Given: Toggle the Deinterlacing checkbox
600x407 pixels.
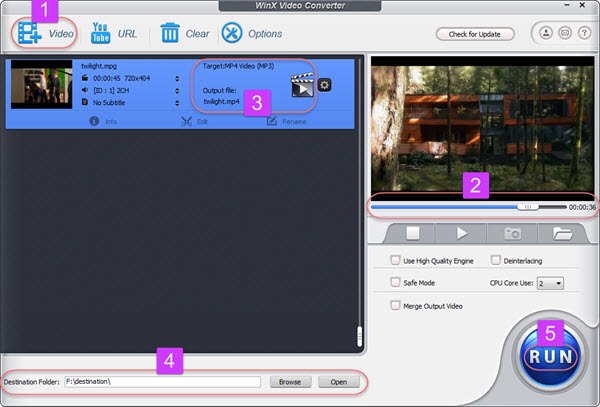Looking at the screenshot, I should tap(496, 260).
